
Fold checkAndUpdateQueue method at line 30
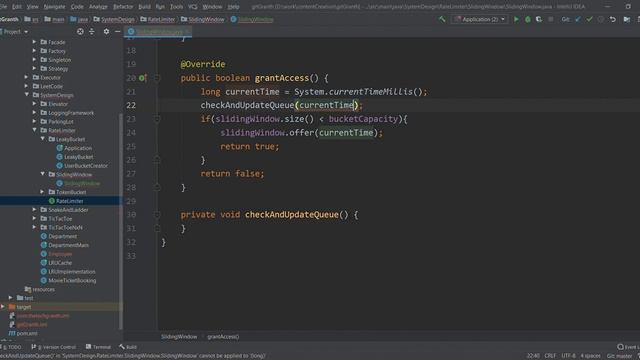(157, 215)
